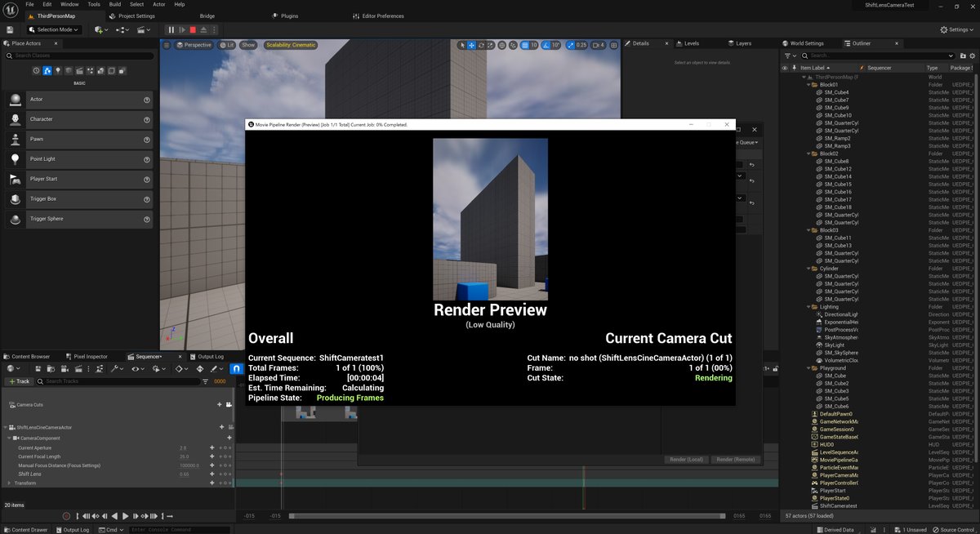Select the Lights category bulb icon
The height and width of the screenshot is (534, 980).
coord(58,71)
